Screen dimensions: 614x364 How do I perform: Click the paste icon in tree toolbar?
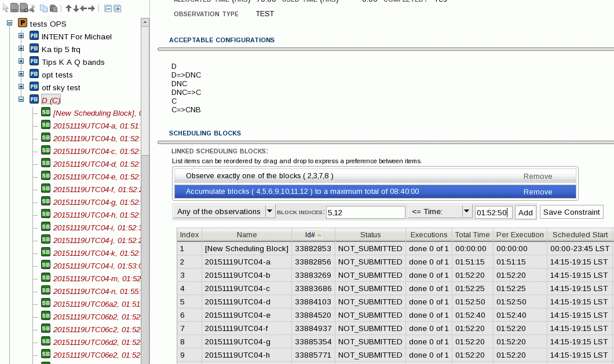pyautogui.click(x=54, y=8)
